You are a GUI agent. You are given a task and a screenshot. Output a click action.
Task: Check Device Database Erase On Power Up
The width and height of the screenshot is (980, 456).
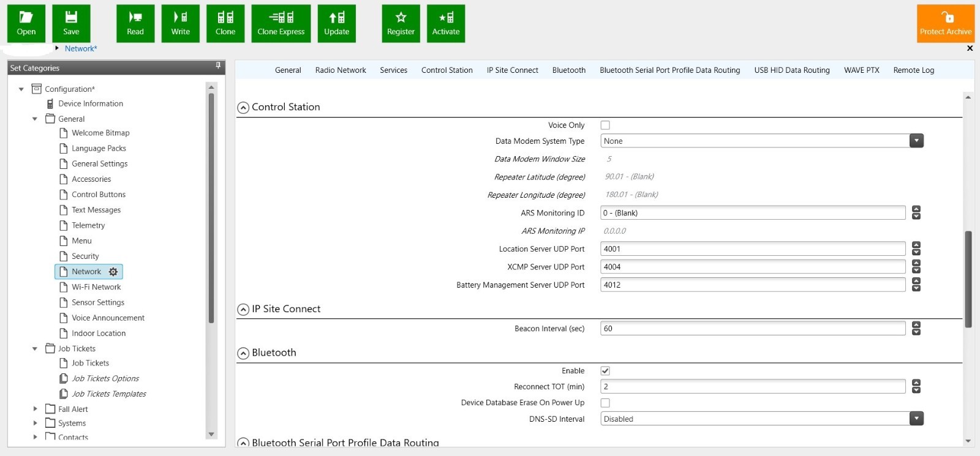(605, 403)
